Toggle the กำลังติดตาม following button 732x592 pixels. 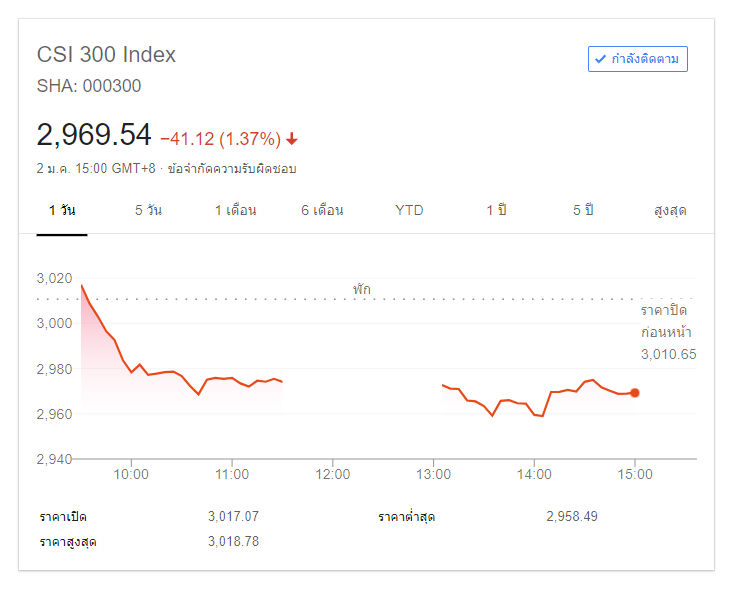(x=638, y=59)
